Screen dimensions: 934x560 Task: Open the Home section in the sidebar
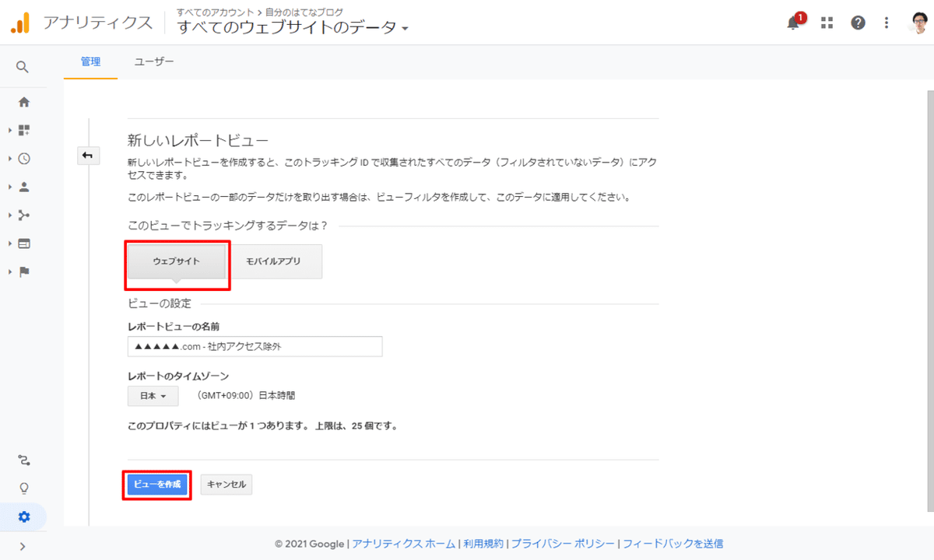(24, 101)
